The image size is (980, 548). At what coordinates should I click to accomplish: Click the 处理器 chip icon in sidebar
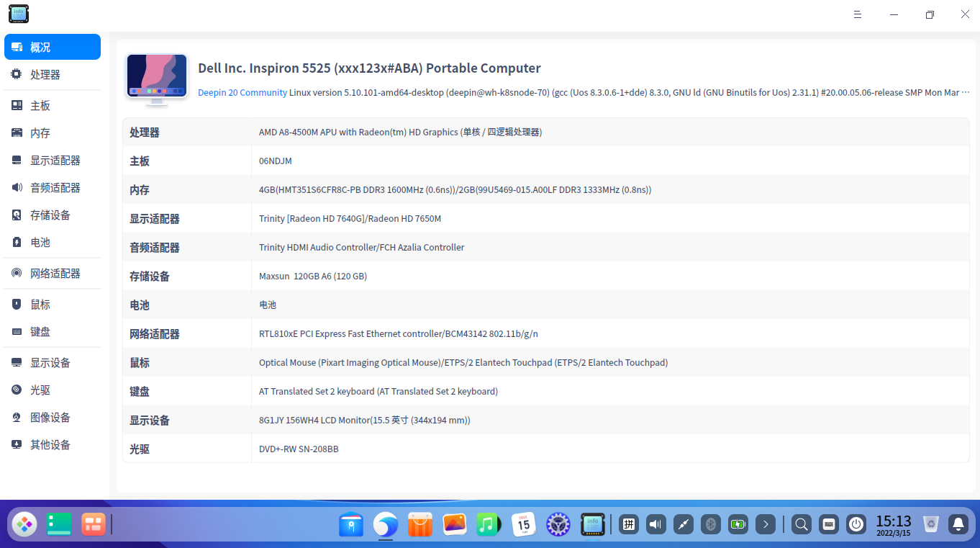pos(17,75)
